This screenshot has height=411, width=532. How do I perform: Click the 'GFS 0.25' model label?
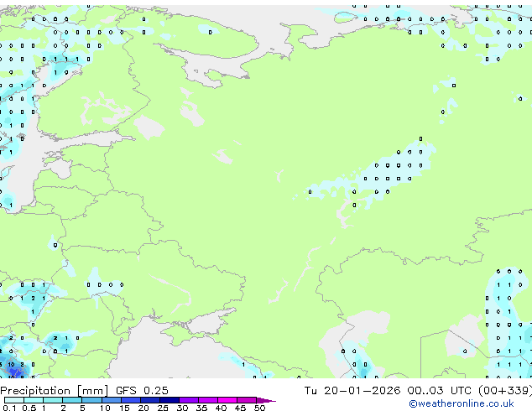tap(142, 390)
